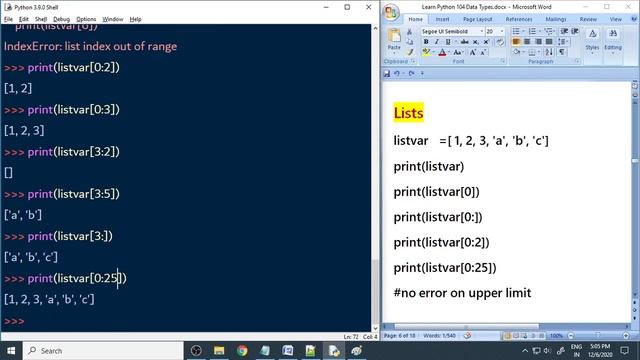Click Page 6 of 18 in status bar
The height and width of the screenshot is (360, 640).
point(399,336)
